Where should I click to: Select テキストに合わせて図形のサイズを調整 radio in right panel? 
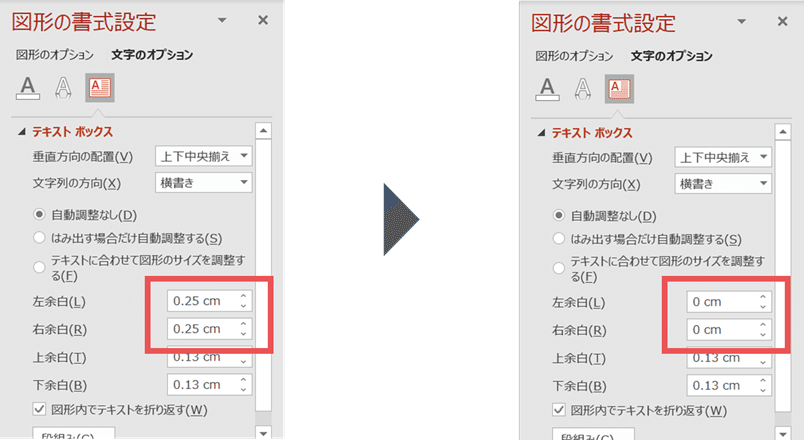coord(559,268)
